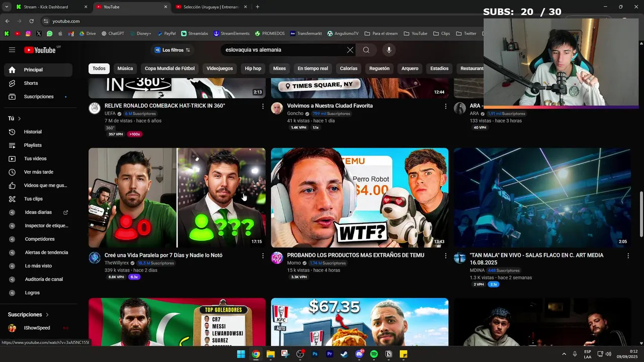Open the Transfermarkt bookmark

click(x=306, y=34)
